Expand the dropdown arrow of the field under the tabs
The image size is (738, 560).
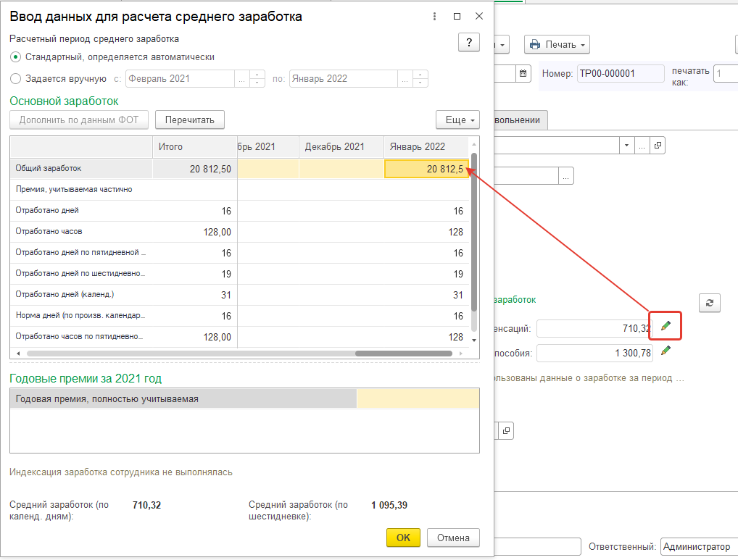point(626,146)
